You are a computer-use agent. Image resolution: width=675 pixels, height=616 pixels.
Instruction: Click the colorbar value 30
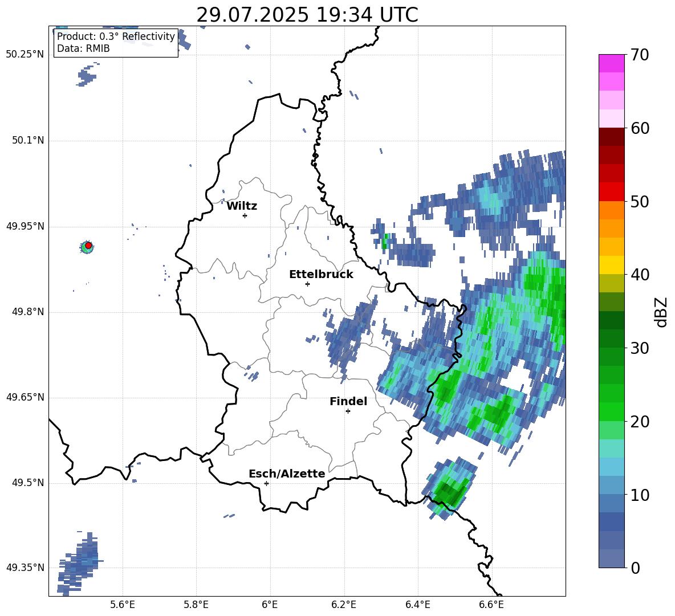pos(640,348)
